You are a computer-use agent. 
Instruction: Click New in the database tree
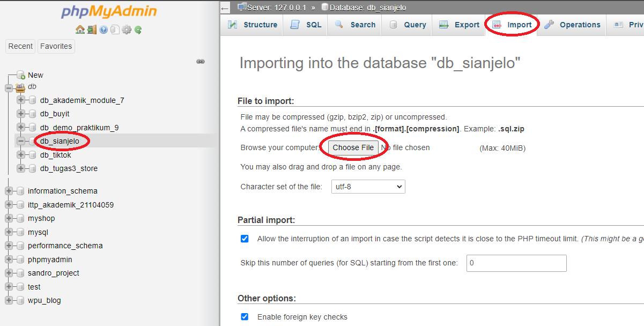(35, 75)
